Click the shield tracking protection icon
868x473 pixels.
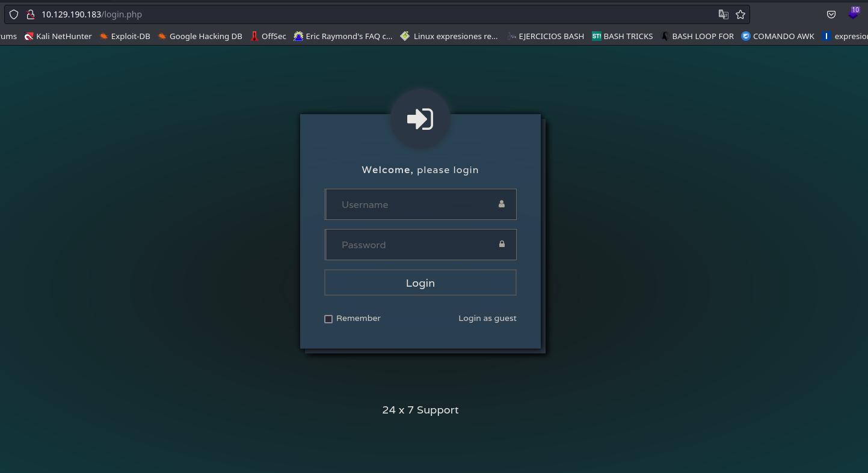(x=14, y=14)
